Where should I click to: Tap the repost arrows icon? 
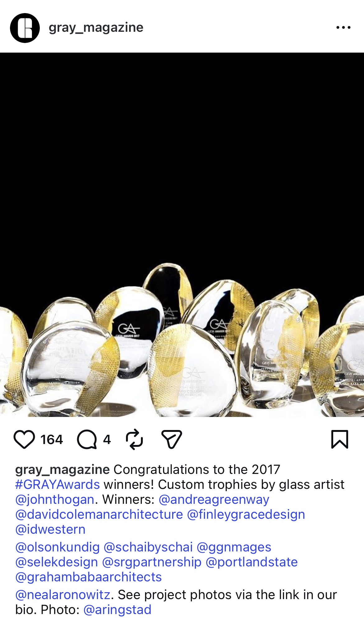pyautogui.click(x=134, y=439)
